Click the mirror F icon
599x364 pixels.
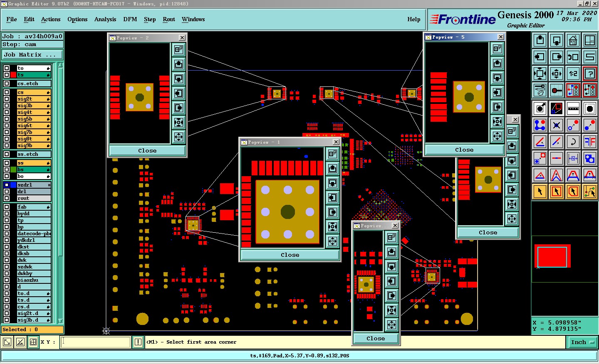click(590, 142)
